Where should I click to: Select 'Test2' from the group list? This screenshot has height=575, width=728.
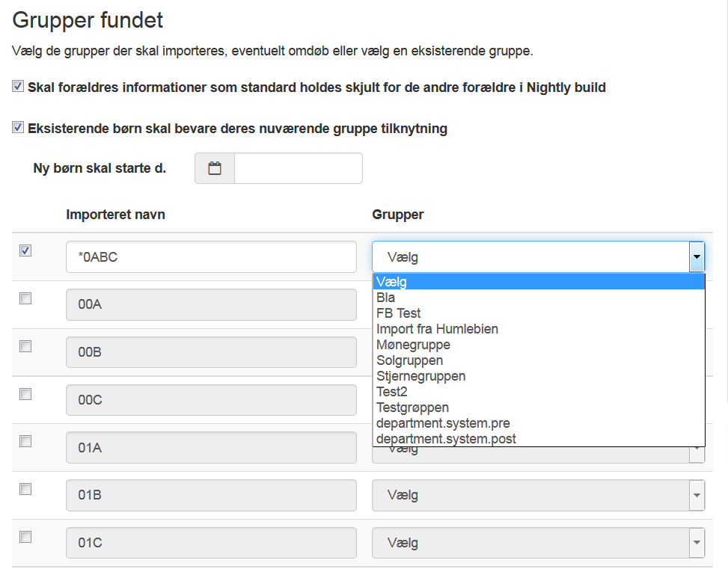tap(539, 392)
